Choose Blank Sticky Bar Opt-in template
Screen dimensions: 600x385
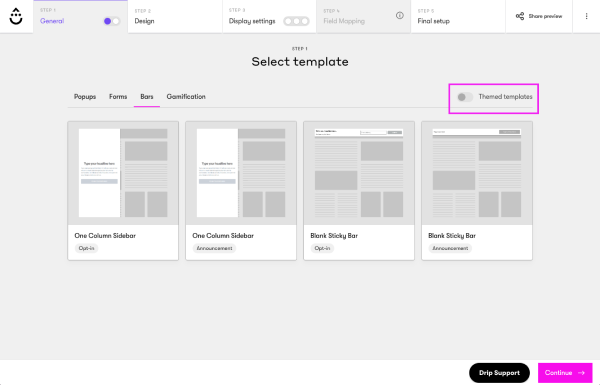pyautogui.click(x=359, y=191)
